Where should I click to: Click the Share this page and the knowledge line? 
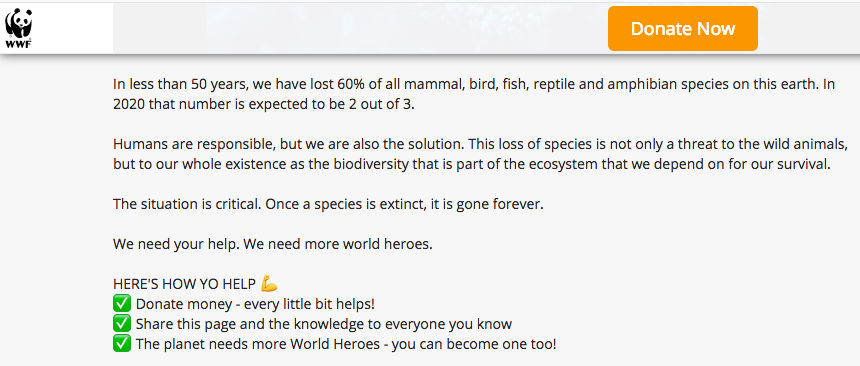click(324, 324)
